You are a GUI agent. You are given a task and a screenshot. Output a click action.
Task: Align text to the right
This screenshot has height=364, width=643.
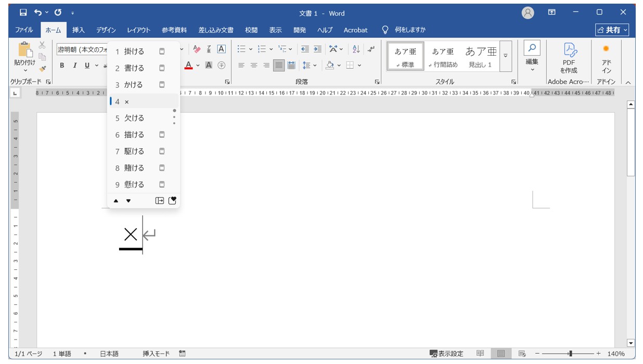click(266, 65)
